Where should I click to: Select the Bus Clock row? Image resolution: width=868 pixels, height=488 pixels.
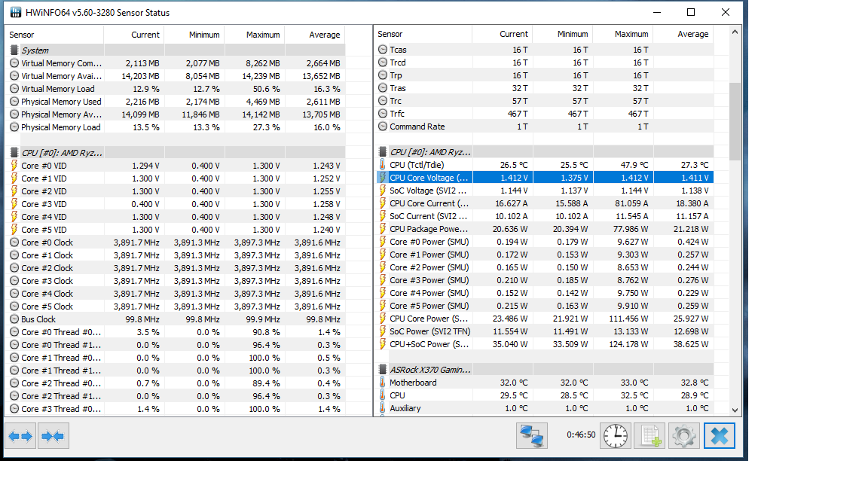click(x=176, y=319)
